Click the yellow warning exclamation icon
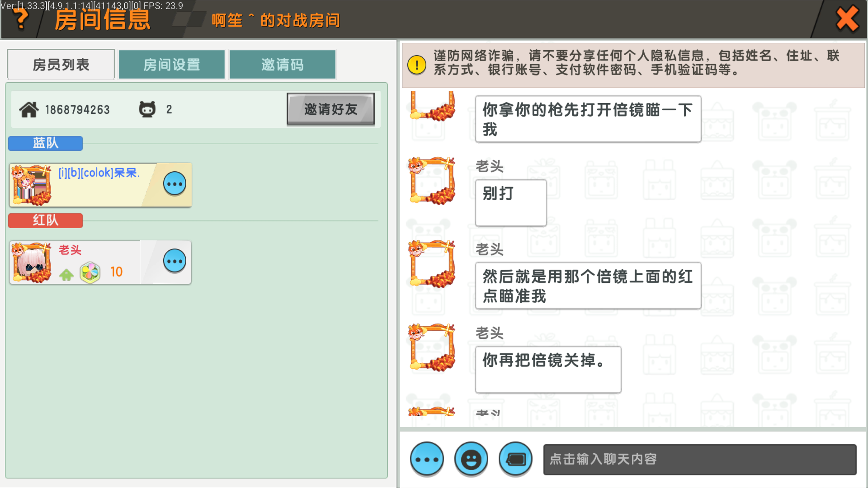Viewport: 868px width, 488px height. tap(416, 65)
